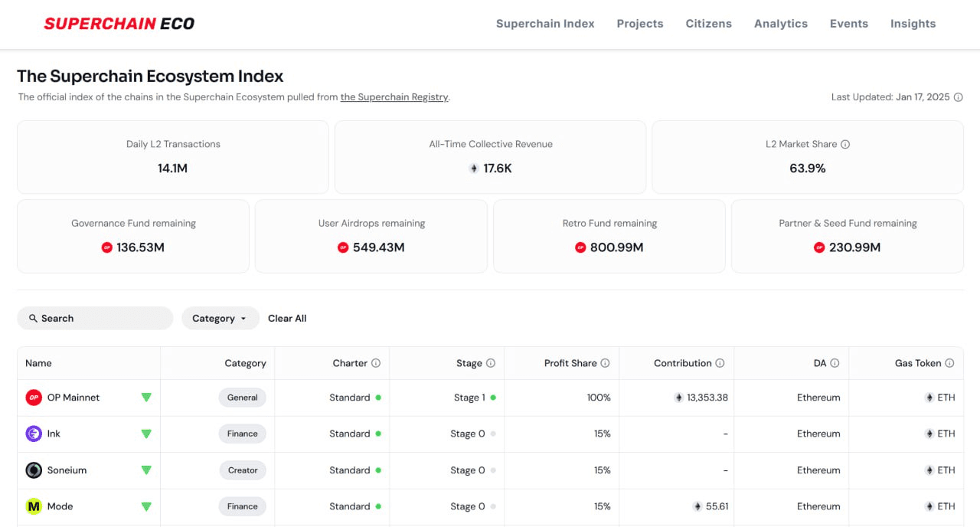Image resolution: width=980 pixels, height=527 pixels.
Task: Expand the Mode row details
Action: pyautogui.click(x=146, y=506)
